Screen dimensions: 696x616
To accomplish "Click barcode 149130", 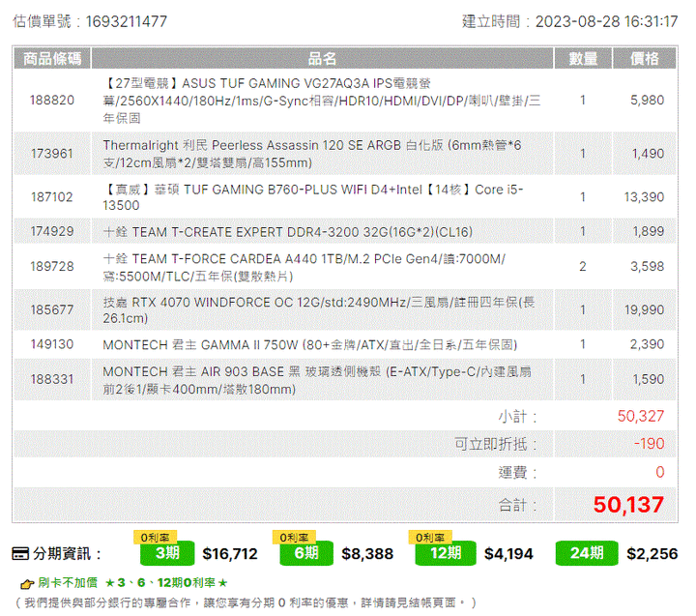I will (x=52, y=344).
